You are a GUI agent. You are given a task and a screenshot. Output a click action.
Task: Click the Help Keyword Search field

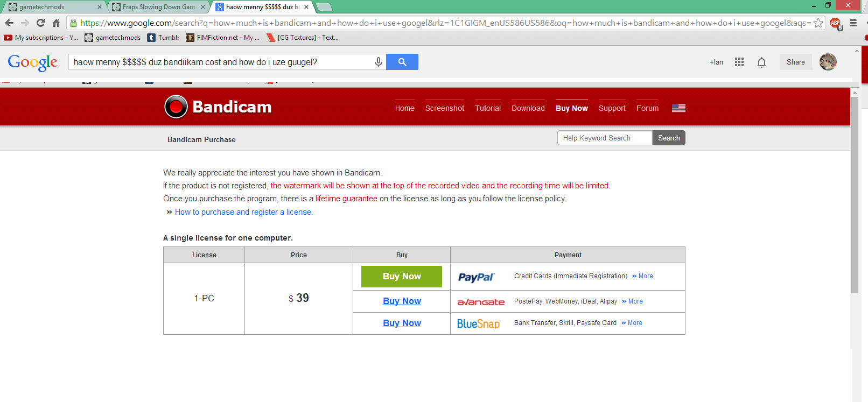pyautogui.click(x=605, y=138)
